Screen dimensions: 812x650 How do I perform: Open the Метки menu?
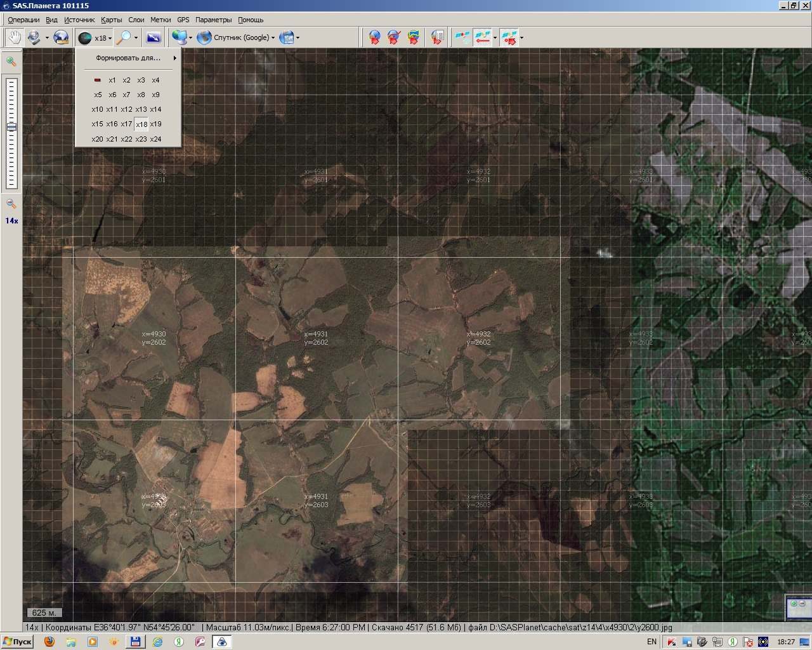click(160, 20)
